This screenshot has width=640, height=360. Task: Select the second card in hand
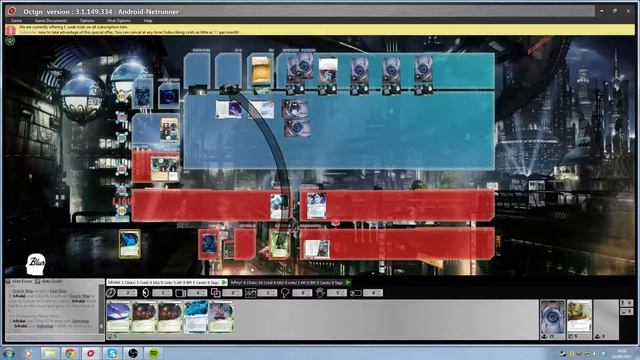(x=144, y=317)
